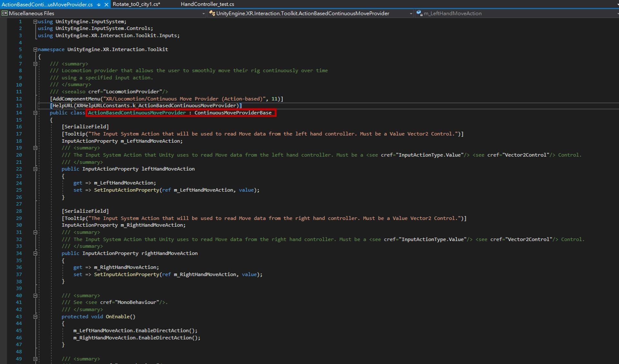Open the ActionBasedContinuousMoveProvider type dropdown

coord(411,14)
